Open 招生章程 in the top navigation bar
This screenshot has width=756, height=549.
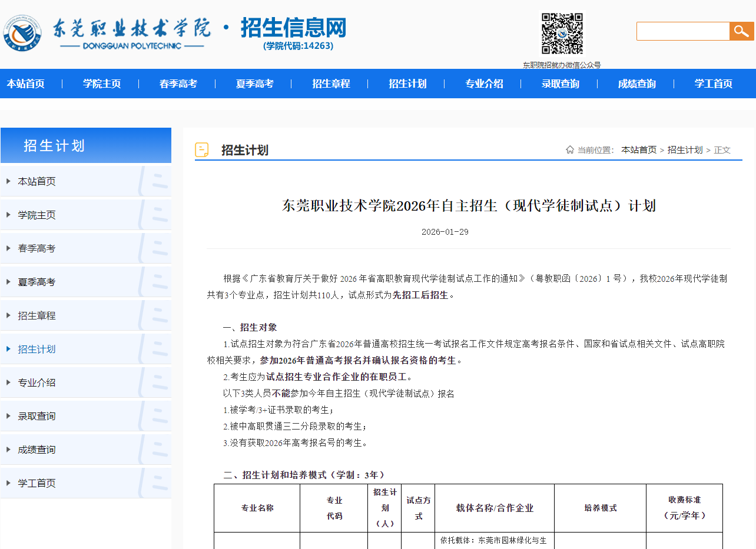(x=330, y=84)
